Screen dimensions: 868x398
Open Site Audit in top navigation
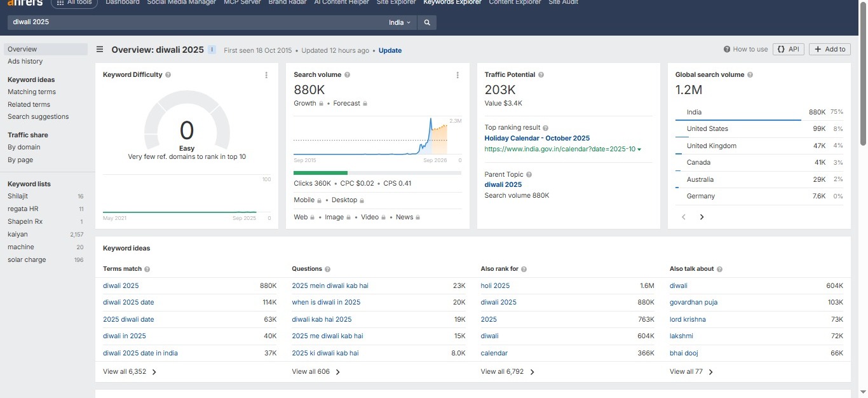(x=564, y=3)
